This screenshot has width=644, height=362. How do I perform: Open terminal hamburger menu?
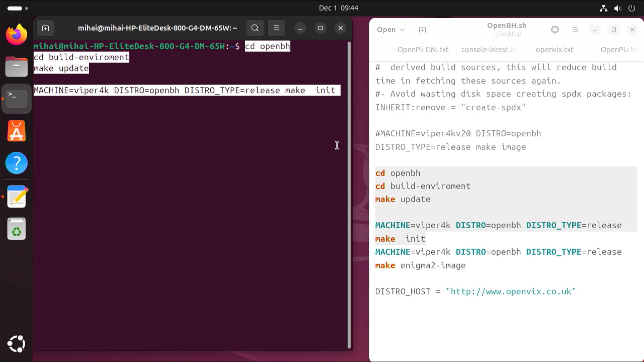276,28
